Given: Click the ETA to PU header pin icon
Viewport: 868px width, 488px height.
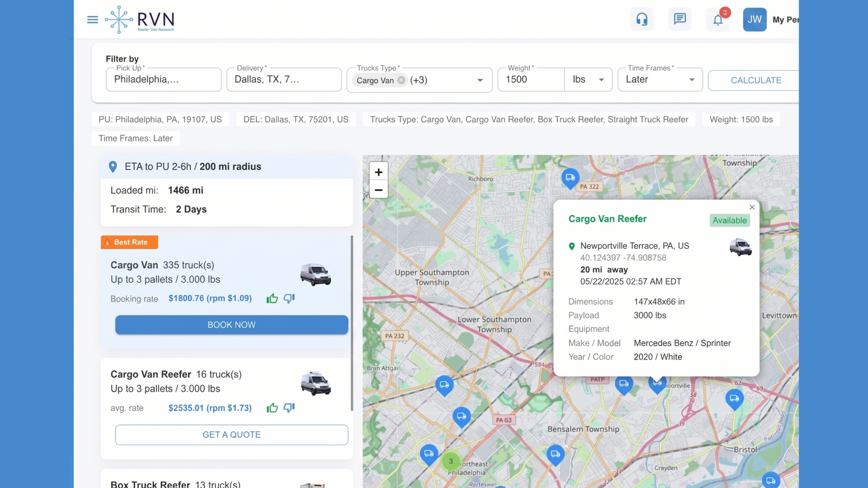Looking at the screenshot, I should pyautogui.click(x=113, y=167).
